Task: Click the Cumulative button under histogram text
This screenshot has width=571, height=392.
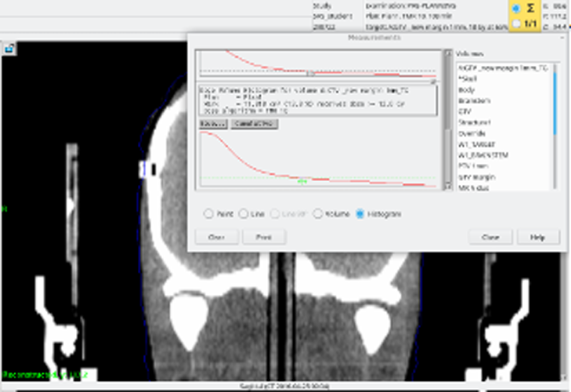Action: [x=254, y=124]
